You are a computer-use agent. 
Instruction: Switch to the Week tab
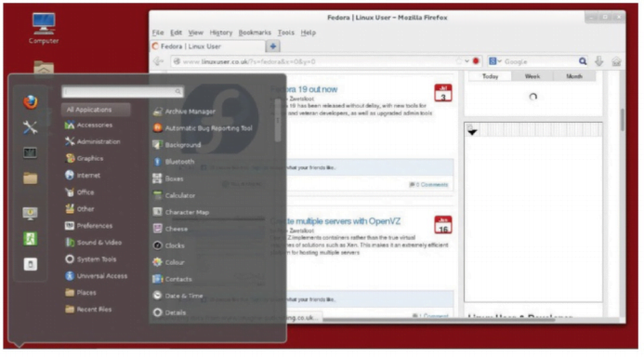click(532, 76)
